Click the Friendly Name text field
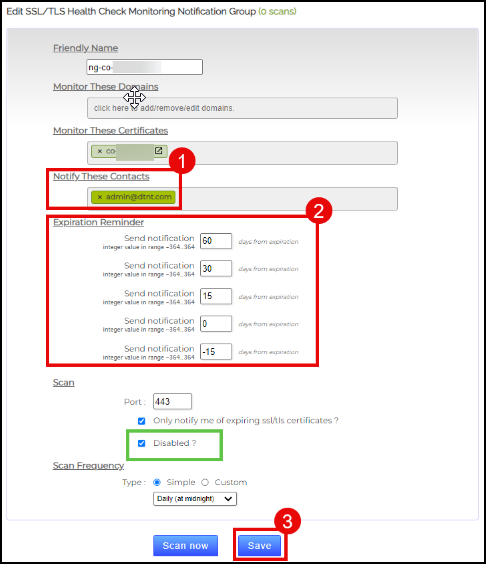Viewport: 486px width, 564px height. [145, 67]
